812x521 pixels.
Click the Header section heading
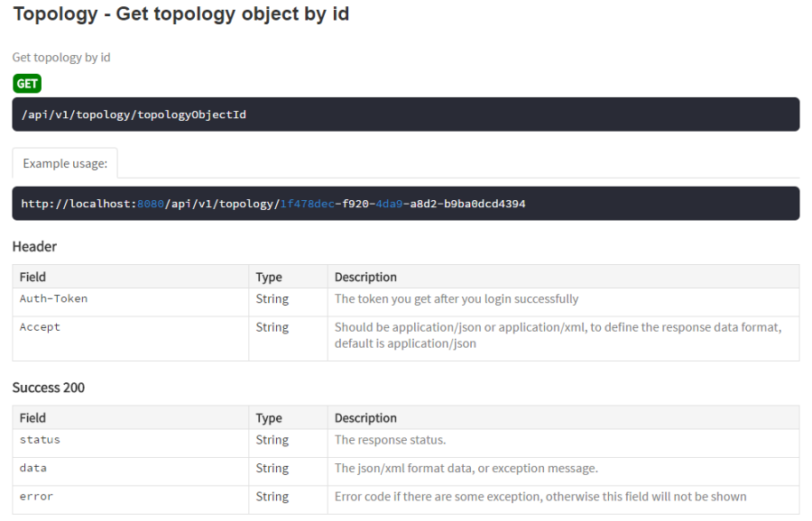tap(35, 246)
